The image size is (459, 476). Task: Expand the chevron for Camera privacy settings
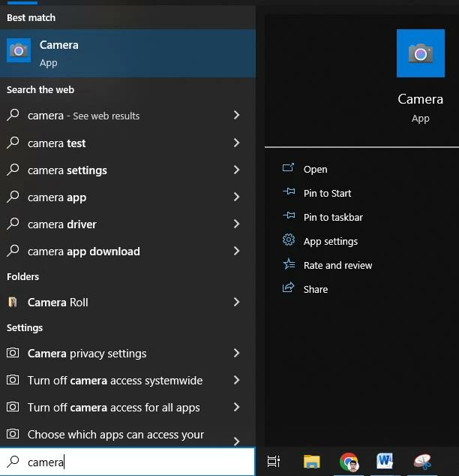236,353
